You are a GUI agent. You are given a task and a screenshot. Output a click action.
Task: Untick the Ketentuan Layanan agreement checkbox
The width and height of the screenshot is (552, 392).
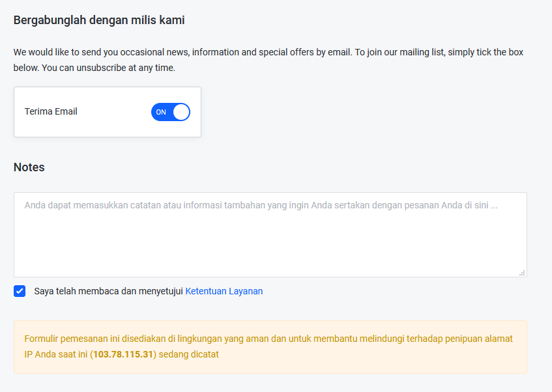point(20,291)
